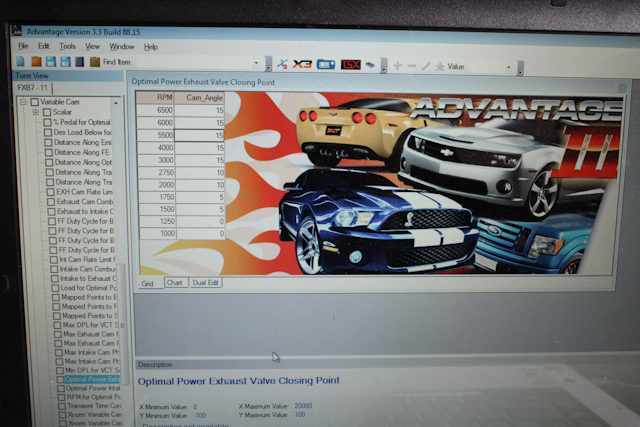Open the Edit menu
The image size is (640, 427).
tap(44, 46)
